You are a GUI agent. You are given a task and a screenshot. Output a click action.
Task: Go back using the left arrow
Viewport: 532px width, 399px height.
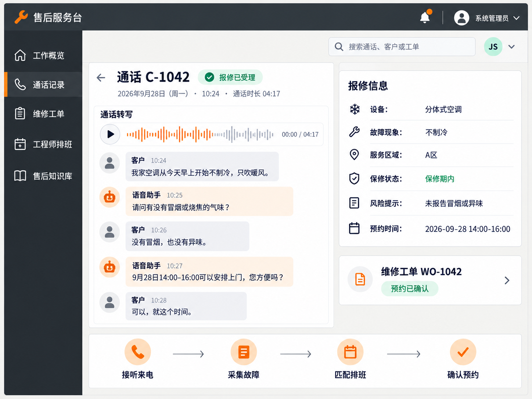(x=101, y=78)
